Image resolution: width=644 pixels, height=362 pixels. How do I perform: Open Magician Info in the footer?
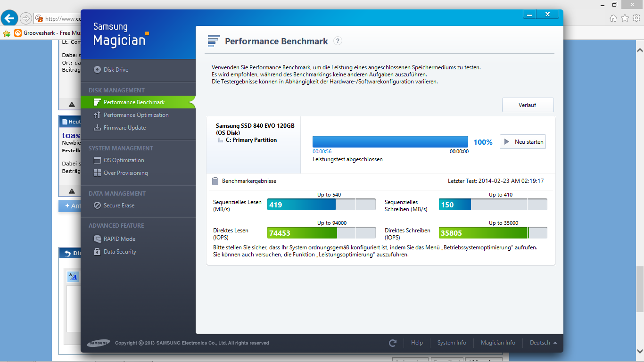coord(498,343)
